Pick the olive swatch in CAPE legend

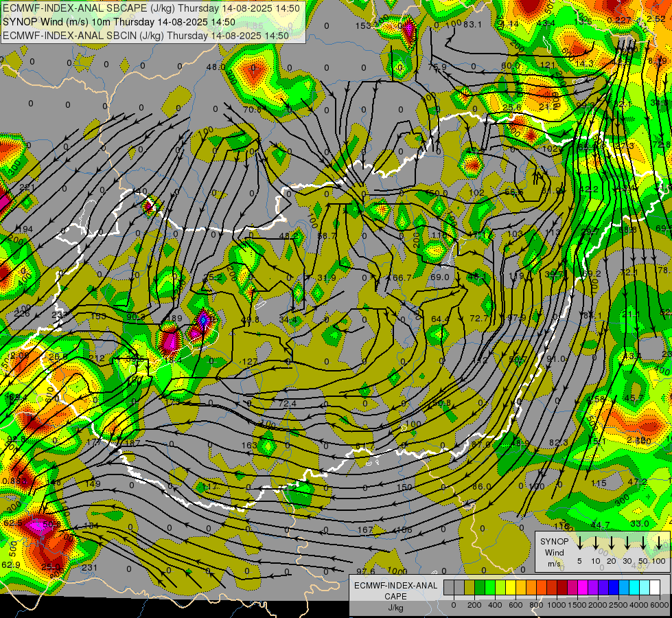click(x=470, y=588)
